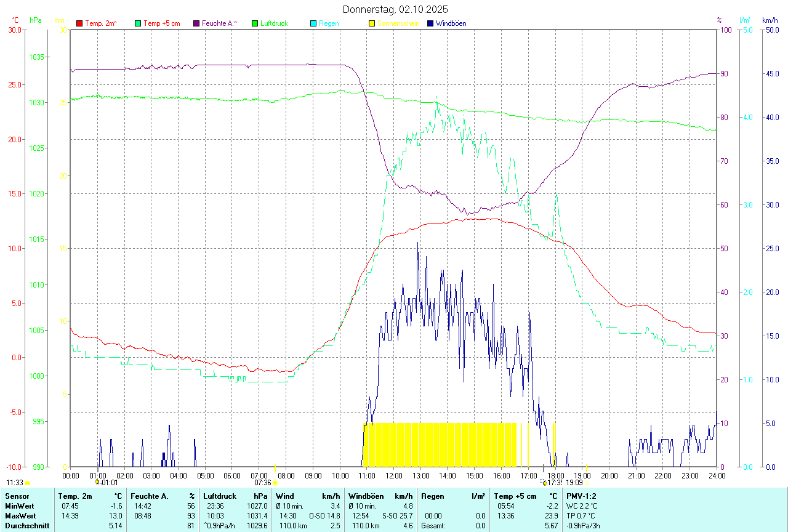
Task: Click the 12:00 time axis label
Action: coord(393,475)
